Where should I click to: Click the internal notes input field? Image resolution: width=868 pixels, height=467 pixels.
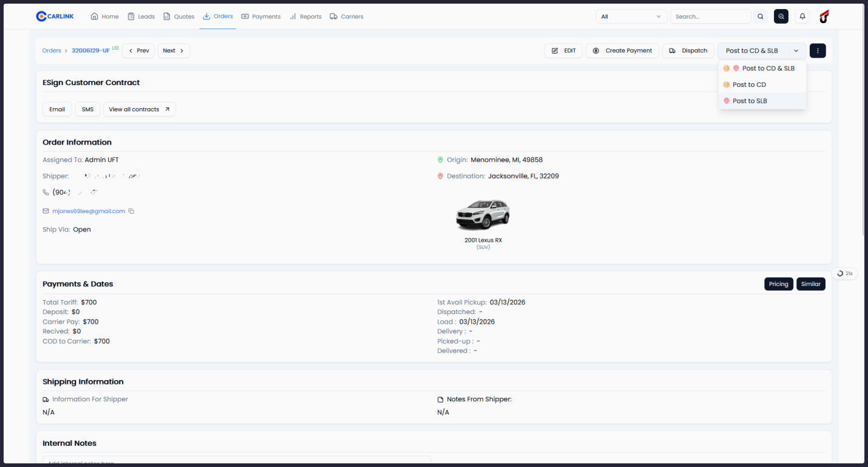[x=237, y=462]
